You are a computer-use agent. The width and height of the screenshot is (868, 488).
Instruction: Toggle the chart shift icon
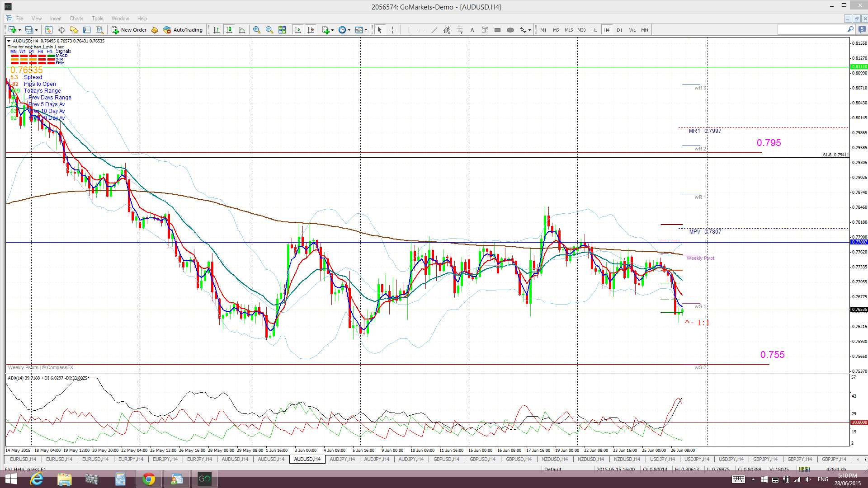(x=311, y=30)
